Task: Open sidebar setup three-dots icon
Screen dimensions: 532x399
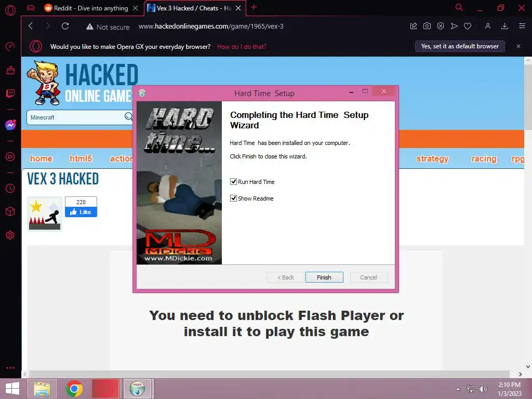Action: click(x=10, y=368)
